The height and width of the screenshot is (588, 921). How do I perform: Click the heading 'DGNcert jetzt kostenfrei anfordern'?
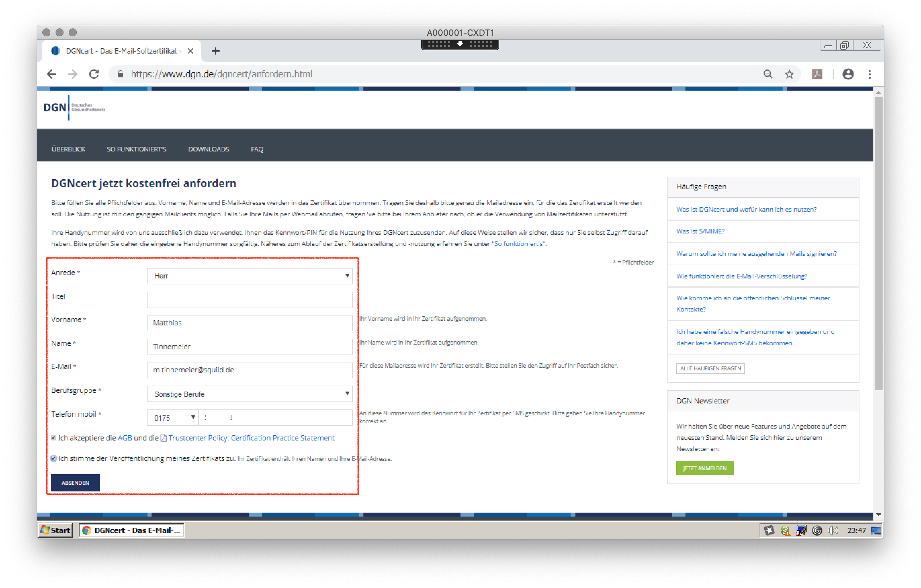pos(144,183)
